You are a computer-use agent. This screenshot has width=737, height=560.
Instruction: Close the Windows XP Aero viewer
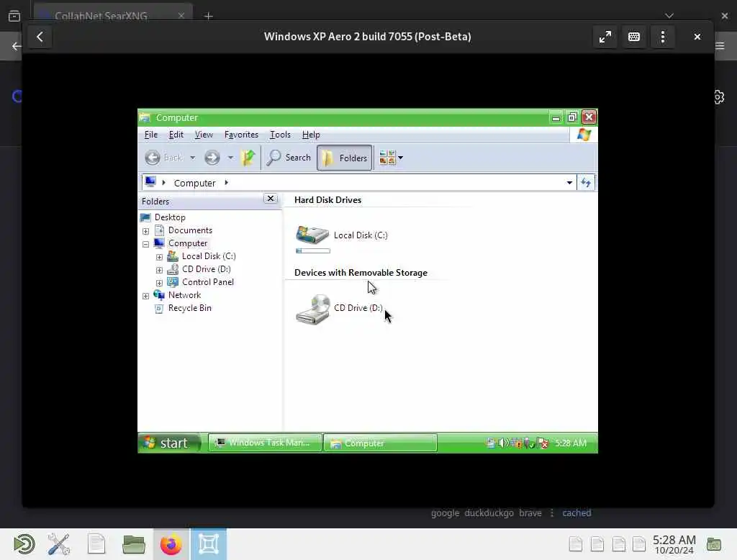pyautogui.click(x=697, y=37)
